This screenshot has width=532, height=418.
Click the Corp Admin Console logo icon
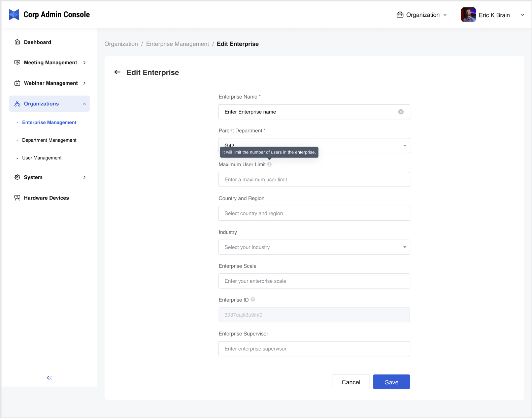pyautogui.click(x=14, y=14)
